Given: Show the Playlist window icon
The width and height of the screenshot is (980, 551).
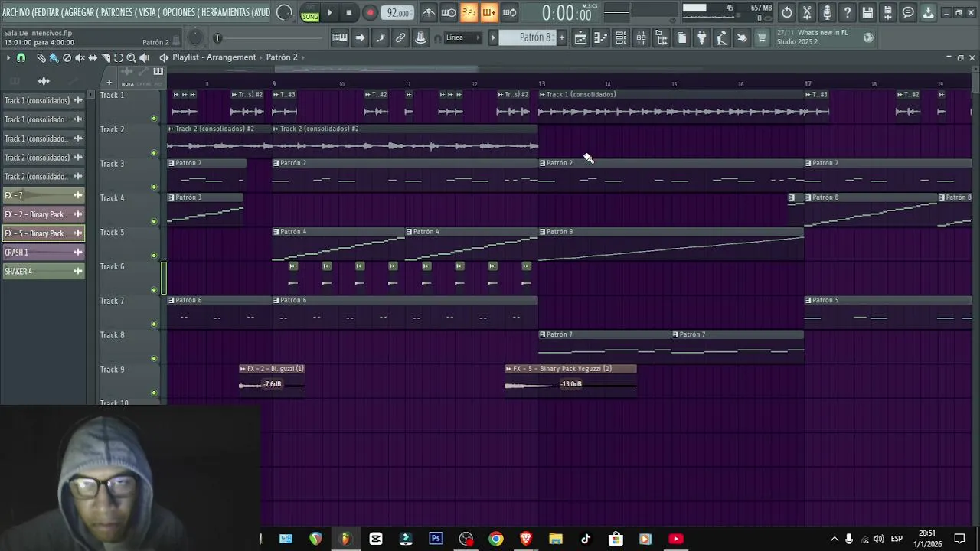Looking at the screenshot, I should (x=581, y=37).
